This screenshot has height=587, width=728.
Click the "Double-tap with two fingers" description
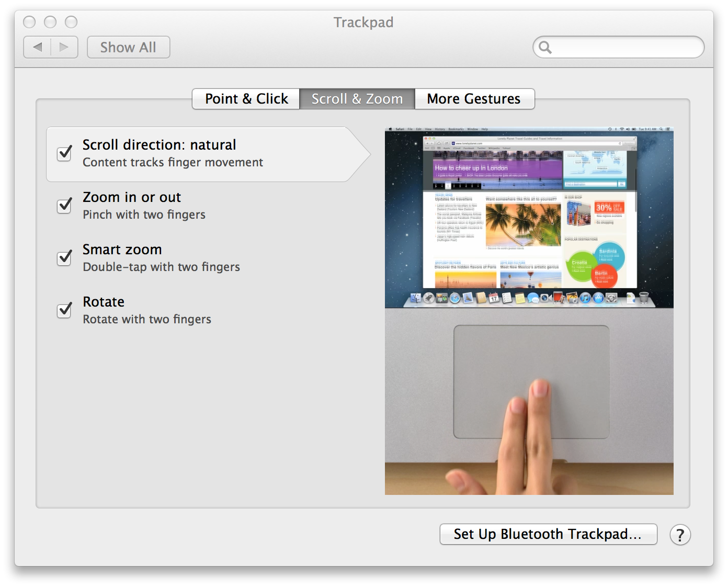click(x=161, y=267)
